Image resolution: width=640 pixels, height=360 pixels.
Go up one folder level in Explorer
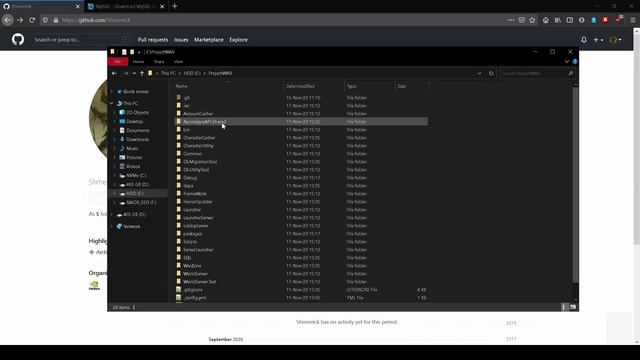(x=142, y=73)
